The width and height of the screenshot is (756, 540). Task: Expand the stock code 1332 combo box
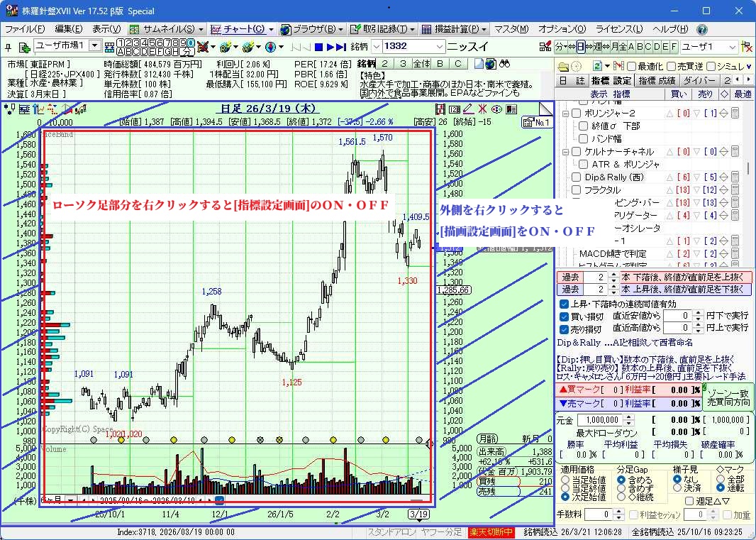(x=439, y=47)
